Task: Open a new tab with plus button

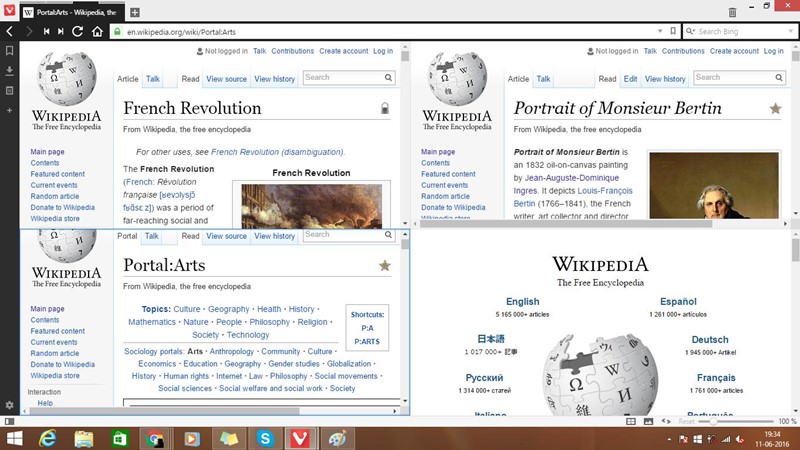Action: pos(135,12)
